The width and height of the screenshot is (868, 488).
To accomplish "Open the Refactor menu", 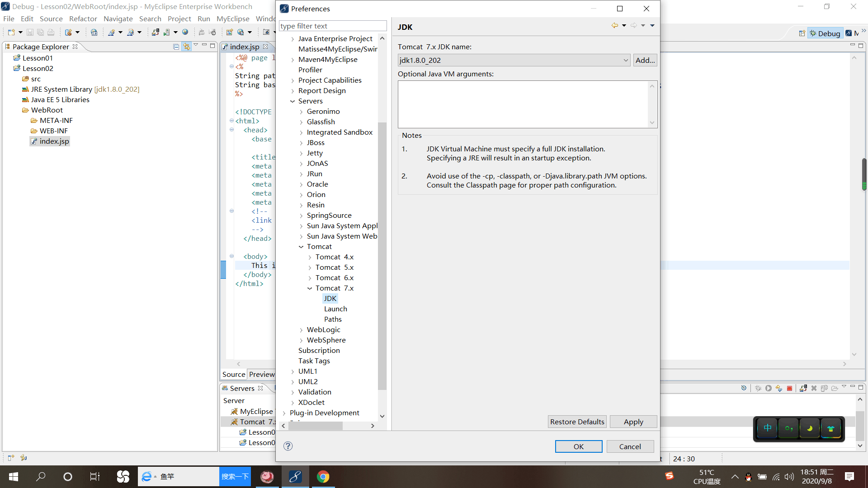I will coord(83,19).
